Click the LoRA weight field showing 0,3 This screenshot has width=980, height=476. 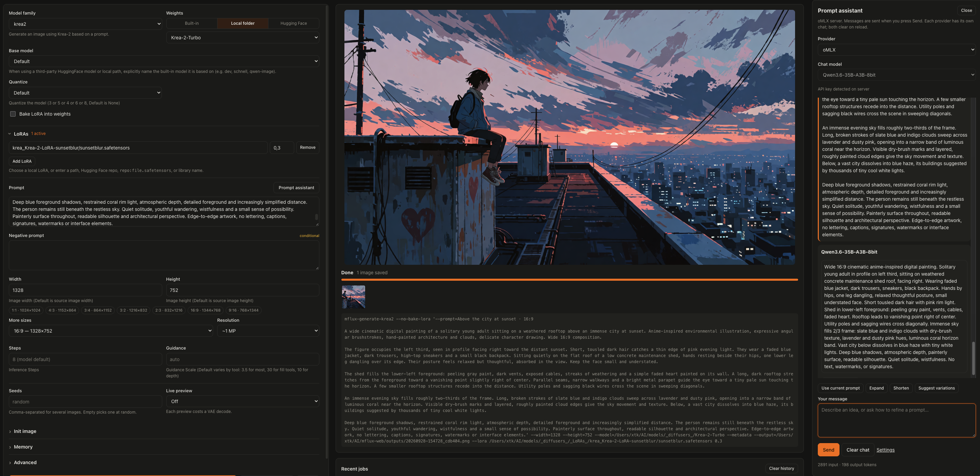282,147
